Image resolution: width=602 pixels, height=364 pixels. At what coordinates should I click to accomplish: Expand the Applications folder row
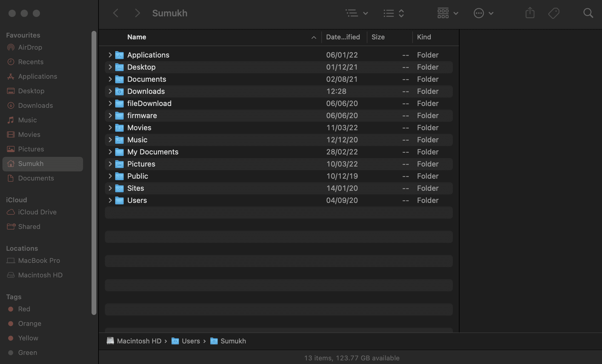(110, 55)
